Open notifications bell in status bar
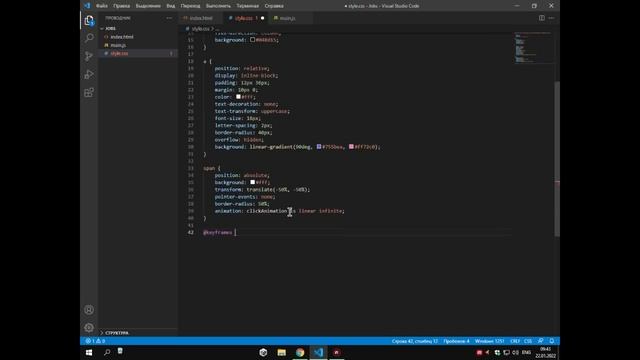The height and width of the screenshot is (360, 640). (552, 341)
